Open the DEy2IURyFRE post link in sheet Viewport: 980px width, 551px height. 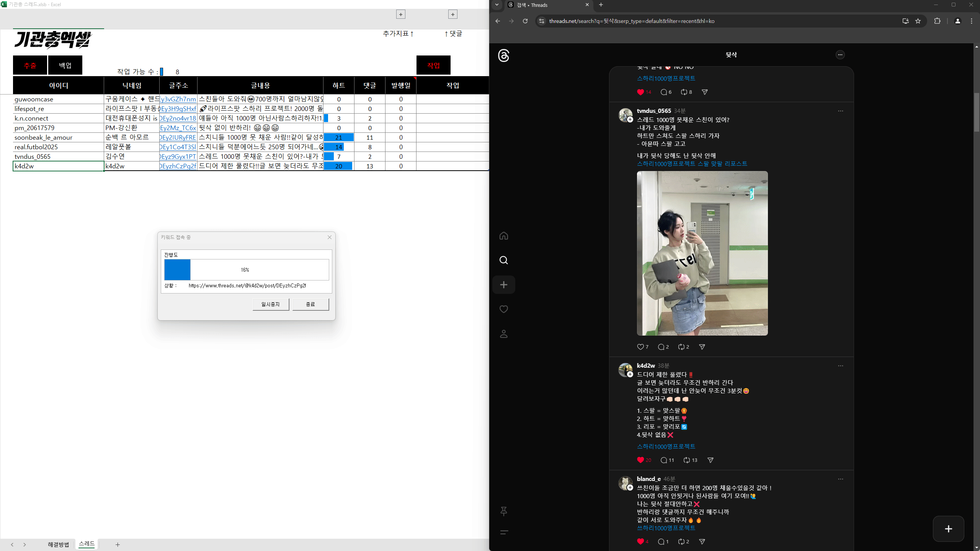click(x=178, y=137)
